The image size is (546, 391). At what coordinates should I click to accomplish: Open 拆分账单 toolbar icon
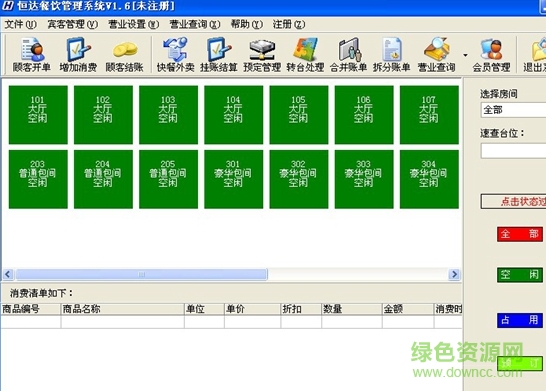392,55
